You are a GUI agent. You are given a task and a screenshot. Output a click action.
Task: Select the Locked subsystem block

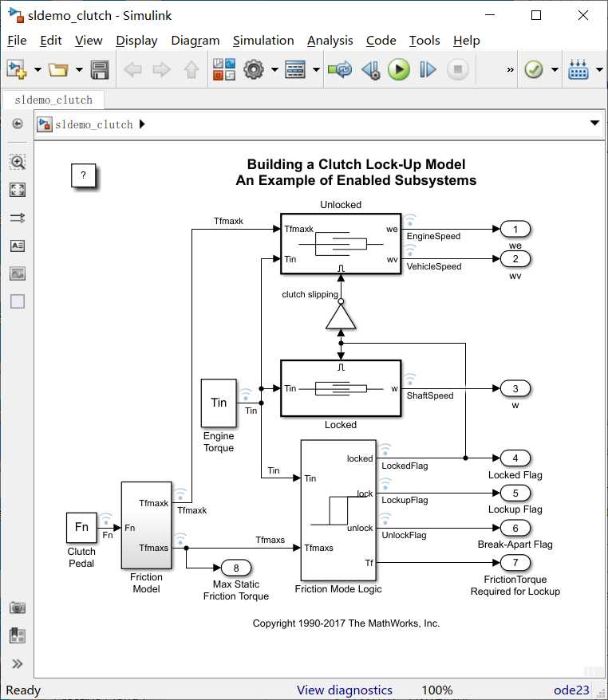coord(341,388)
